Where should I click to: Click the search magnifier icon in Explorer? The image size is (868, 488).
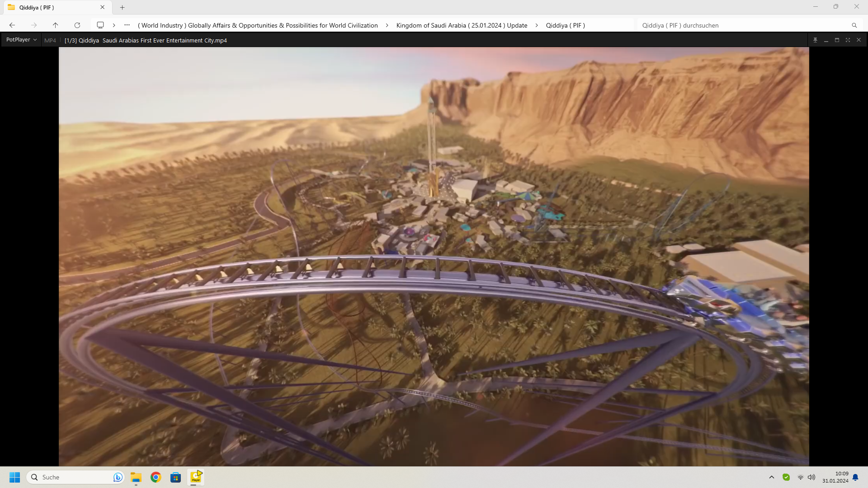click(x=854, y=25)
